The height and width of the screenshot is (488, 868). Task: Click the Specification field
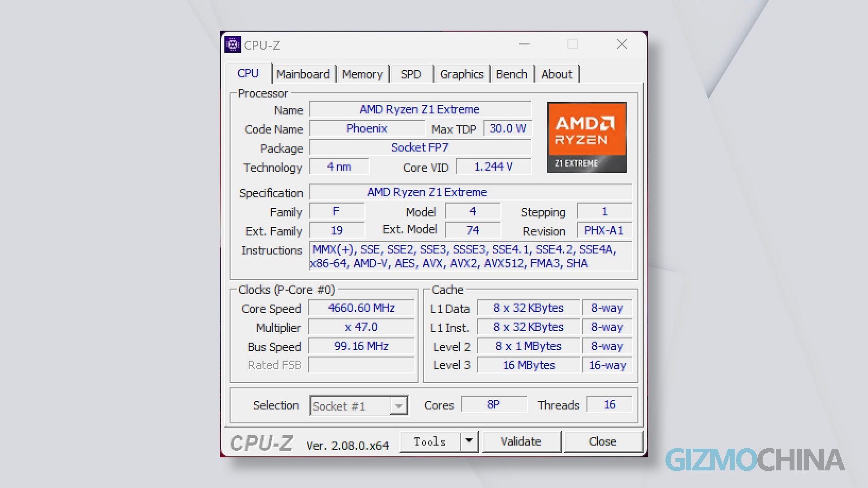[470, 192]
